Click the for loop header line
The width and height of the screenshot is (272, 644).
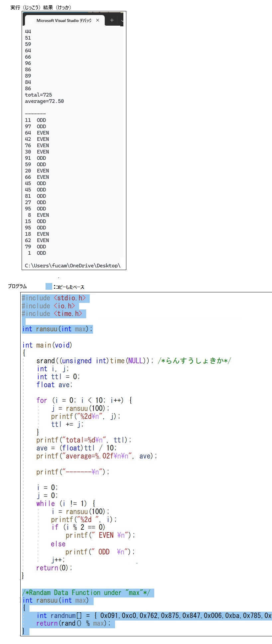pos(84,400)
